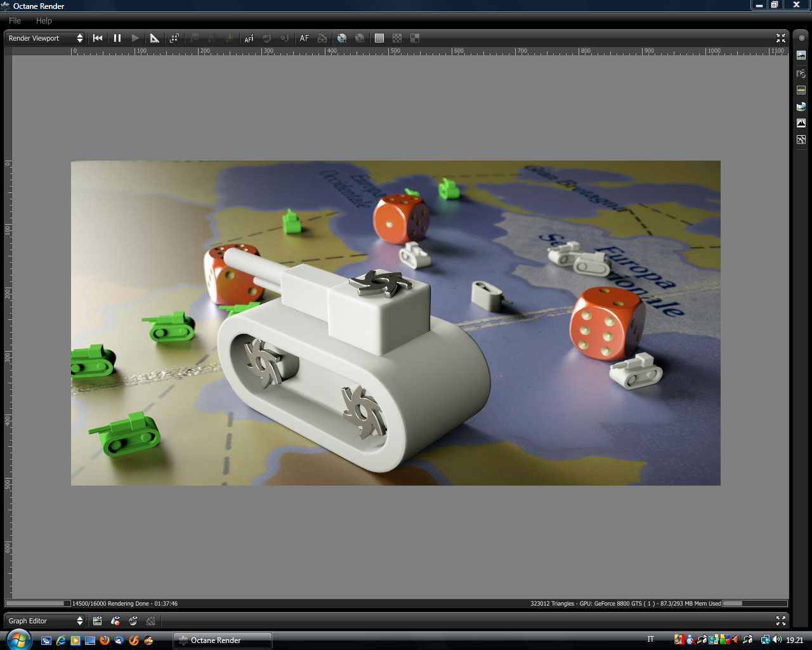Click the IT language indicator in taskbar
This screenshot has width=812, height=650.
(x=650, y=639)
